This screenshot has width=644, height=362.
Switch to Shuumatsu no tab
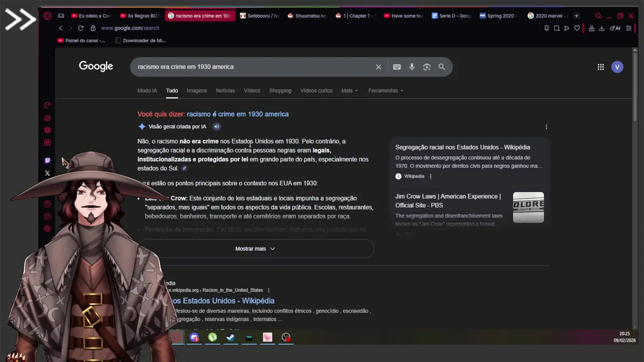[307, 16]
